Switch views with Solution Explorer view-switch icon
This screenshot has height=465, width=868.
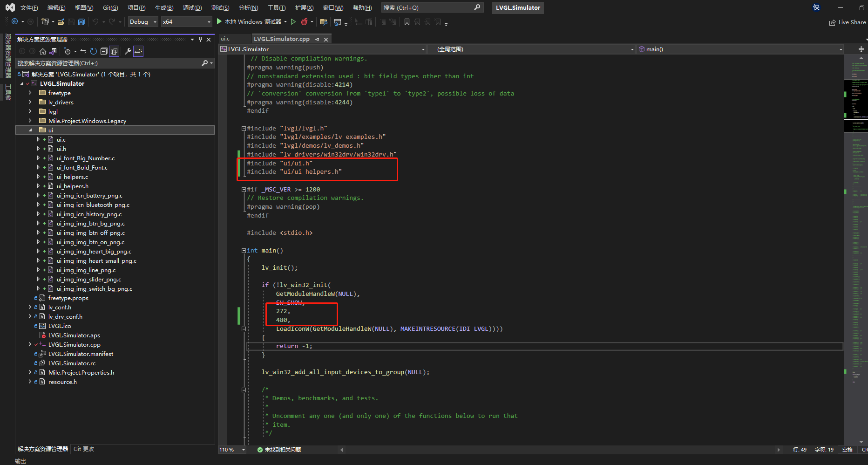pos(53,51)
